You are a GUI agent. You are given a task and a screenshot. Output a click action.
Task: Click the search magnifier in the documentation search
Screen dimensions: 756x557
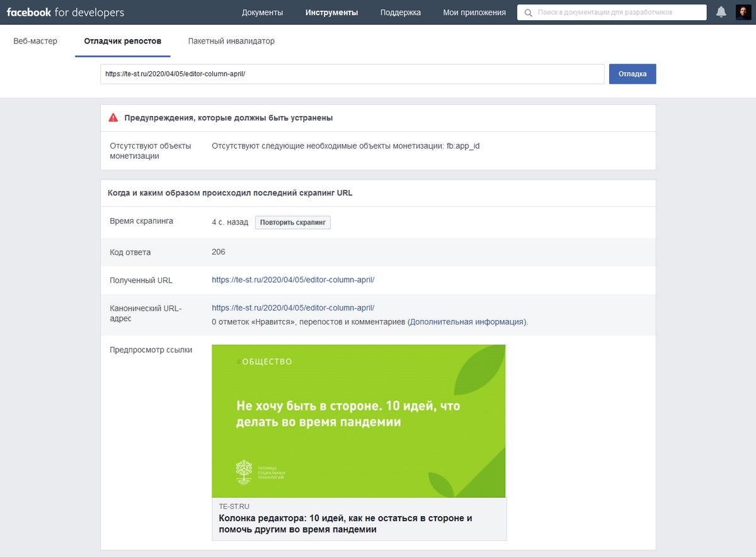(527, 11)
